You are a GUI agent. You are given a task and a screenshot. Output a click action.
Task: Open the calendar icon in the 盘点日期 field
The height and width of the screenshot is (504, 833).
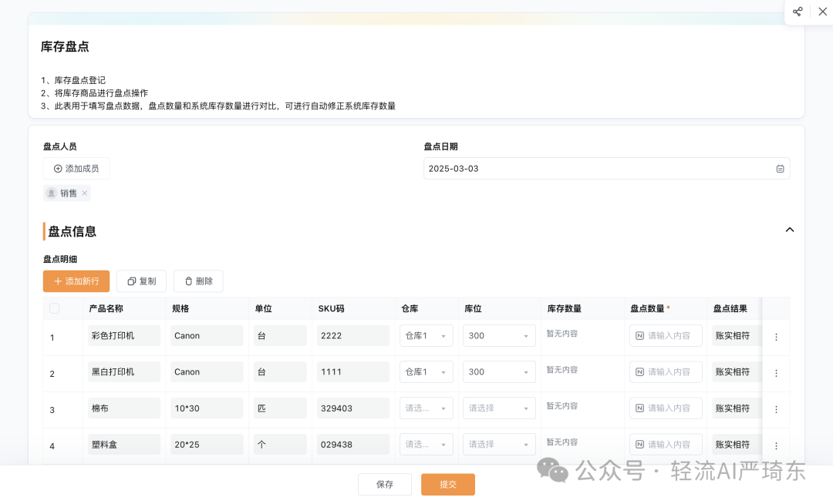click(x=779, y=168)
